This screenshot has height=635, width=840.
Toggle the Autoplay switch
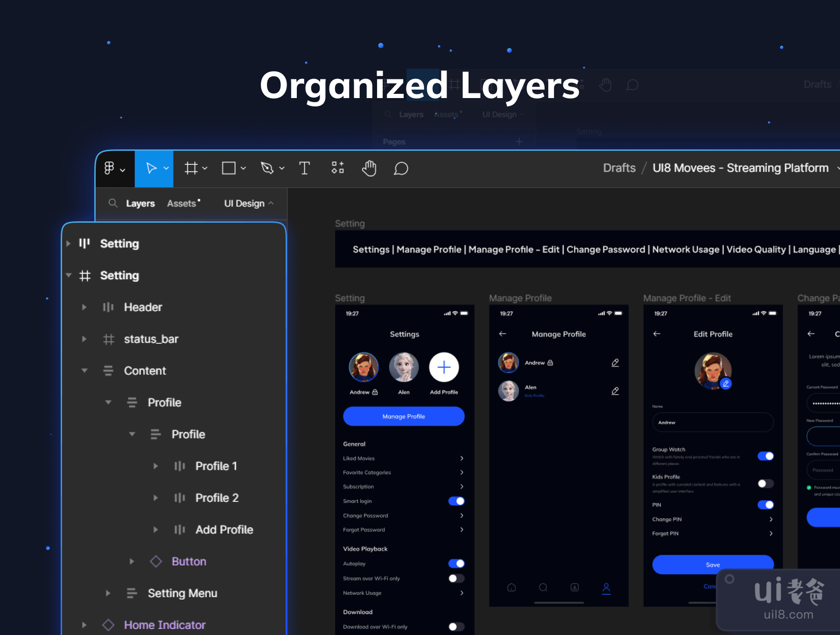[x=456, y=564]
